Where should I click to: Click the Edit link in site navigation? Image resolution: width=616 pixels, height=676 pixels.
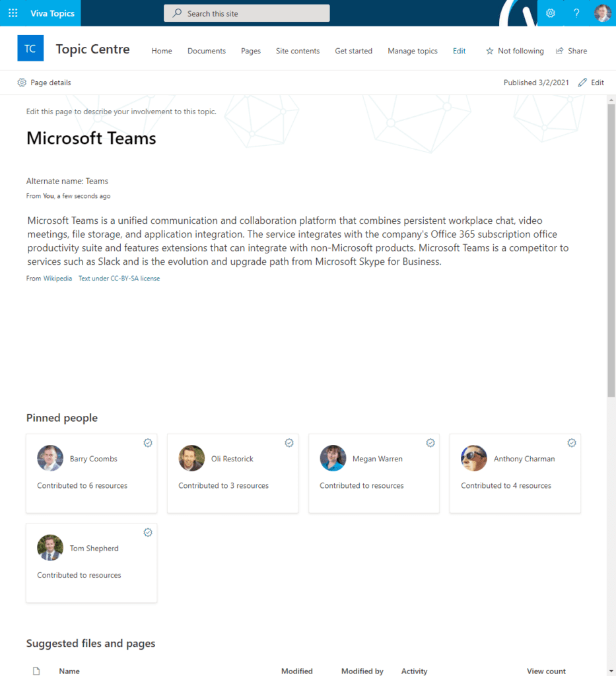459,51
